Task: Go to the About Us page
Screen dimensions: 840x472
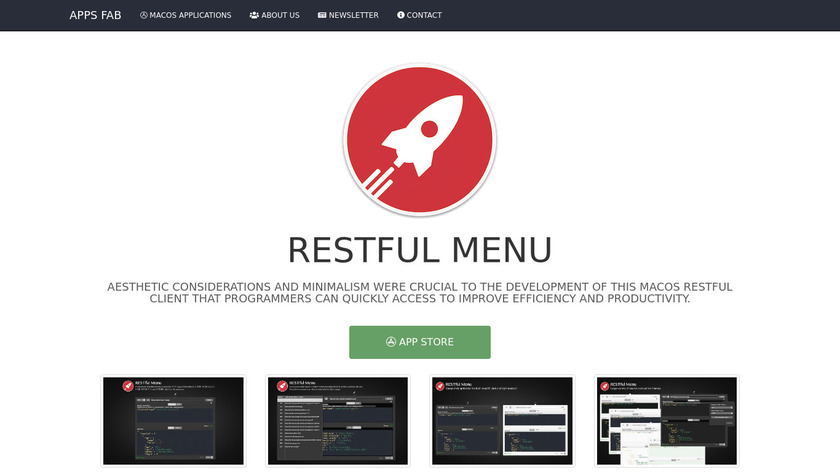Action: (x=274, y=15)
